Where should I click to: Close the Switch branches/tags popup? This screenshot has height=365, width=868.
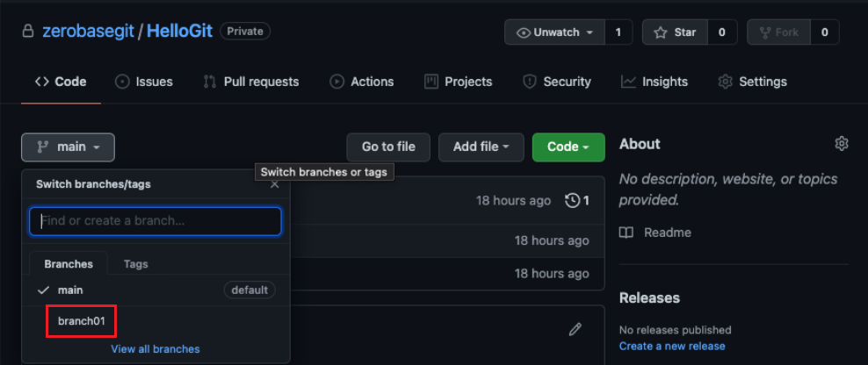(275, 184)
